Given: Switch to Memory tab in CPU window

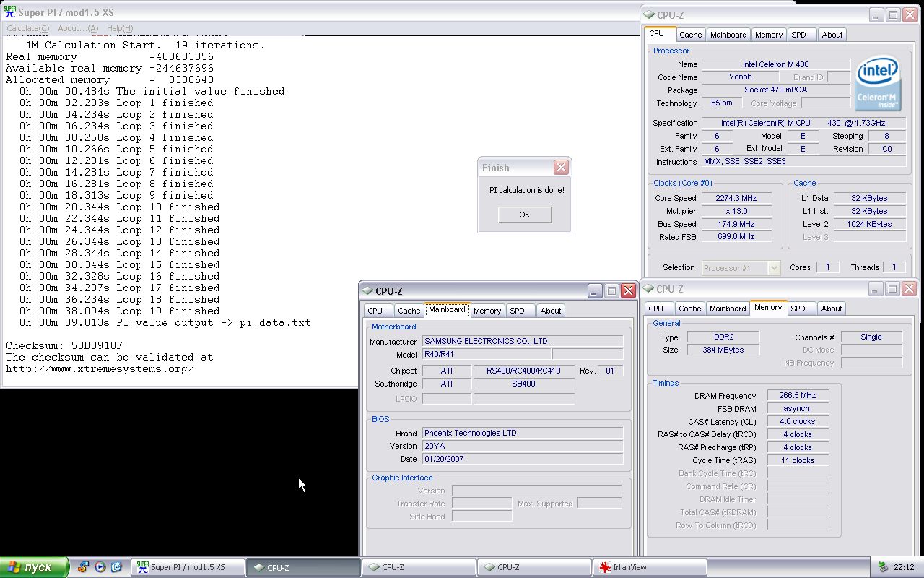Looking at the screenshot, I should click(x=769, y=35).
